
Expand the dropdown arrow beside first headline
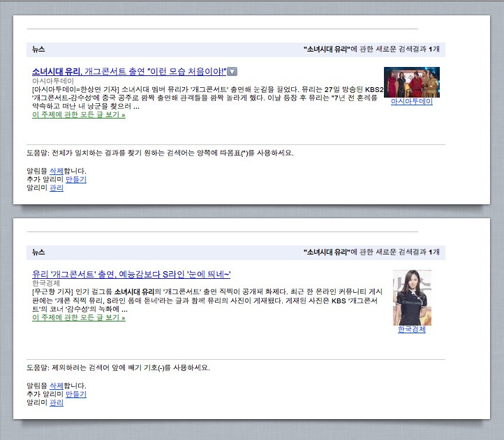click(232, 72)
